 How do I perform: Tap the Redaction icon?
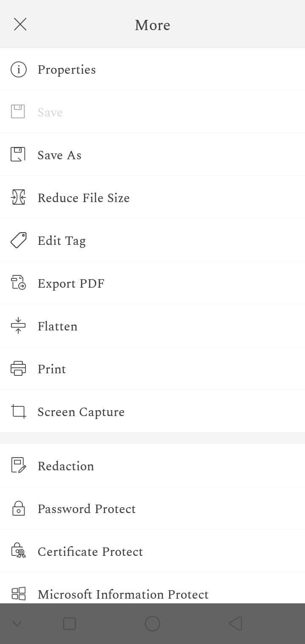18,466
